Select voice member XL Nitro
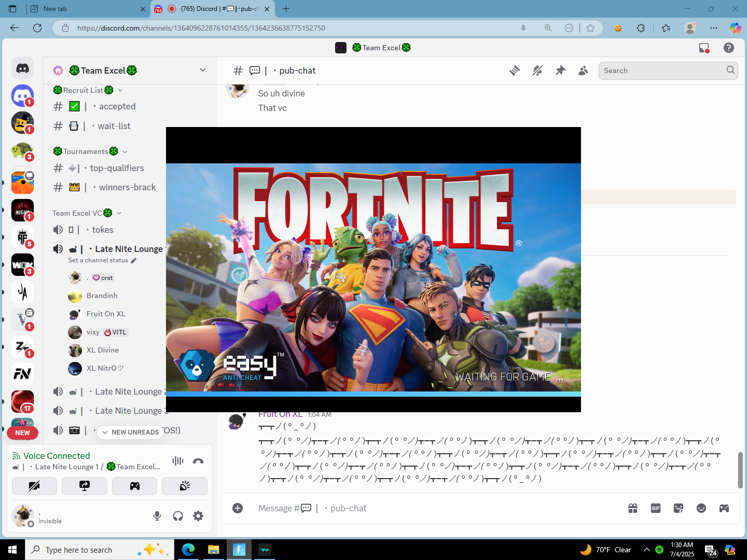This screenshot has width=747, height=560. pos(105,368)
